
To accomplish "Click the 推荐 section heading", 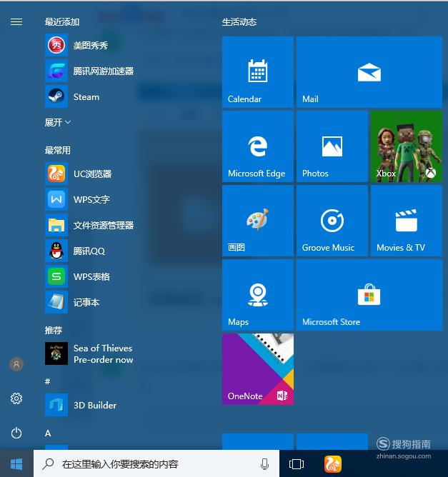I will coord(54,330).
